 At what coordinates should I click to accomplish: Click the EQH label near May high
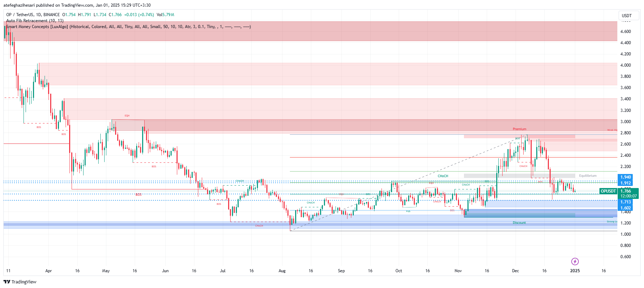[x=127, y=116]
